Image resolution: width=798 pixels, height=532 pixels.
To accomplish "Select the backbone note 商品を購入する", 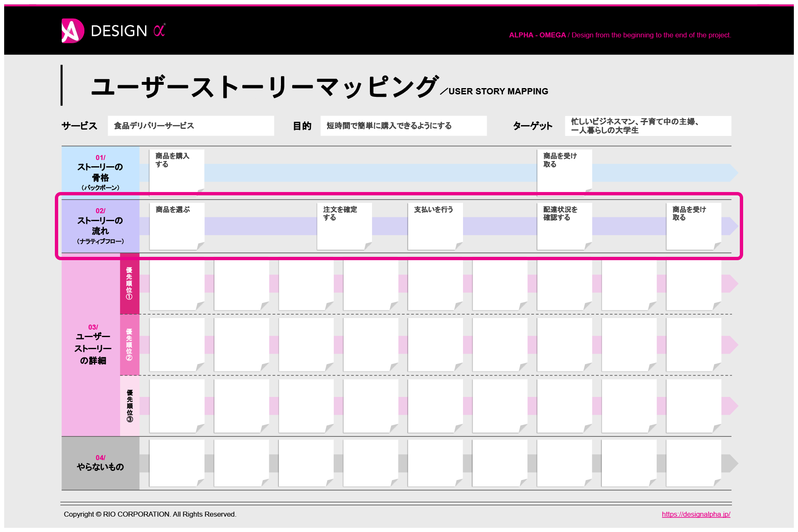I will (x=177, y=172).
